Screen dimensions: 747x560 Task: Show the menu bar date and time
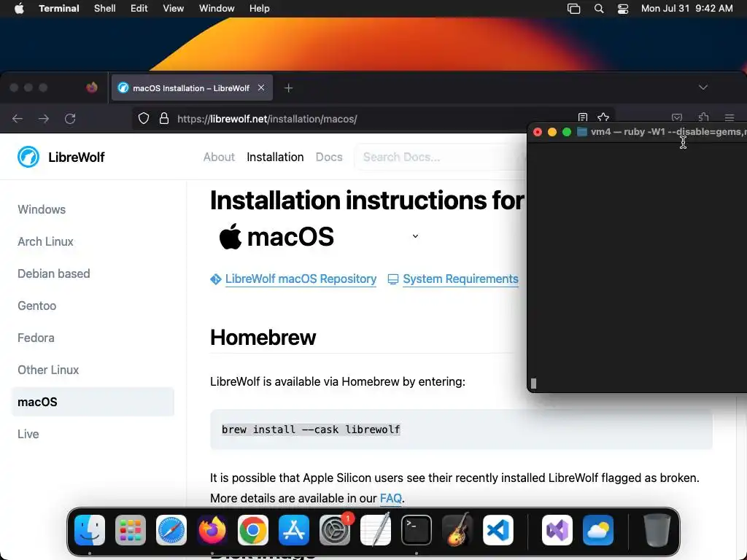point(686,9)
